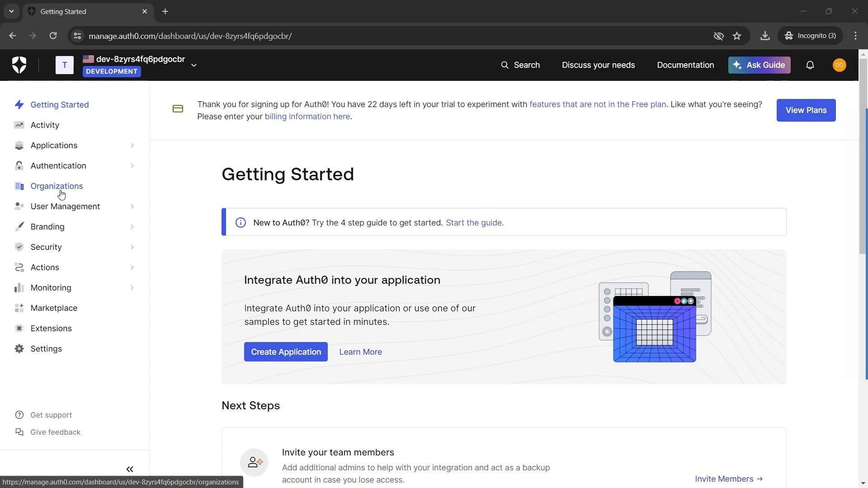868x488 pixels.
Task: Expand the User Management section
Action: [65, 206]
